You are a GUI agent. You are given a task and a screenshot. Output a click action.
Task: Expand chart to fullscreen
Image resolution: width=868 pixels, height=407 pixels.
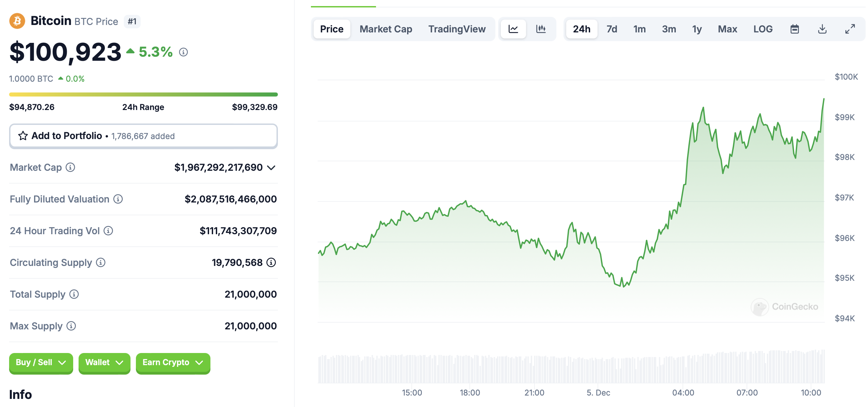click(x=850, y=29)
